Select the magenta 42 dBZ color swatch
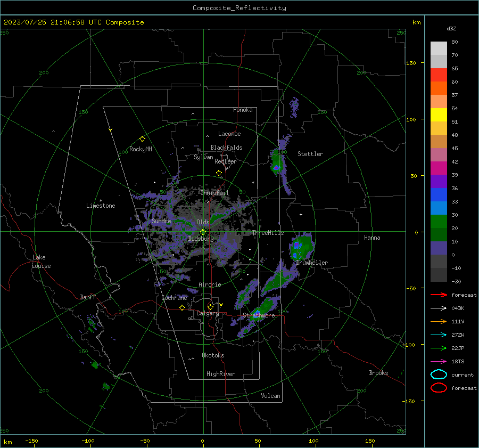The image size is (479, 448). (439, 168)
